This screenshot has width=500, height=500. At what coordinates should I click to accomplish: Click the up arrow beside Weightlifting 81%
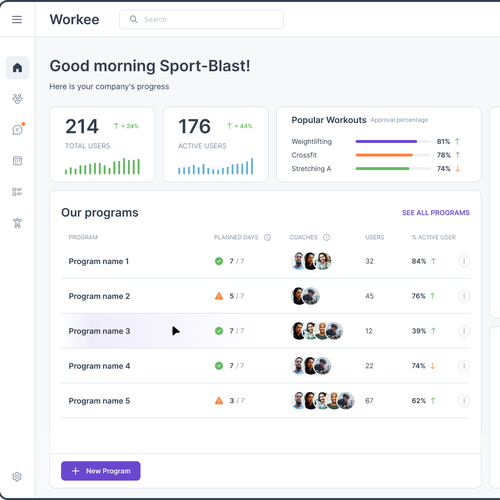458,141
